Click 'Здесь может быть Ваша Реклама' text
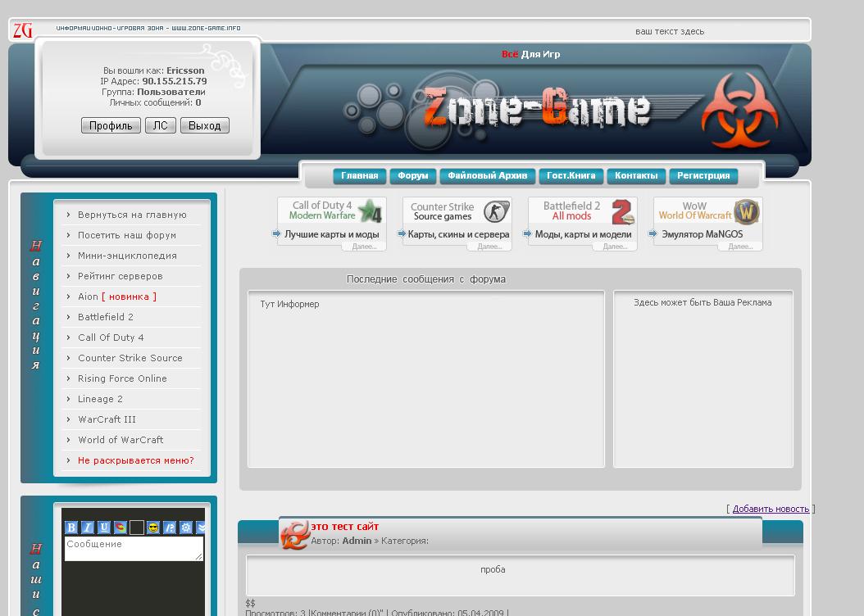 (x=703, y=302)
